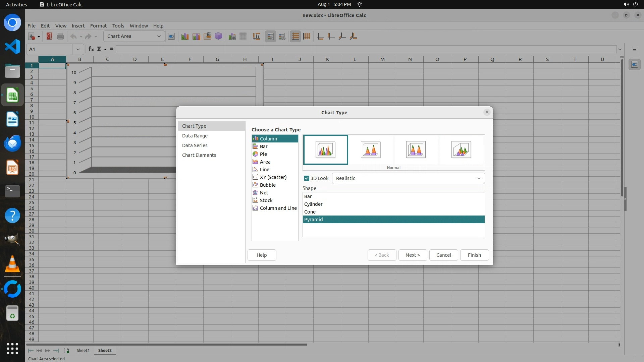Select the Pie chart type
Image resolution: width=644 pixels, height=362 pixels.
(263, 154)
